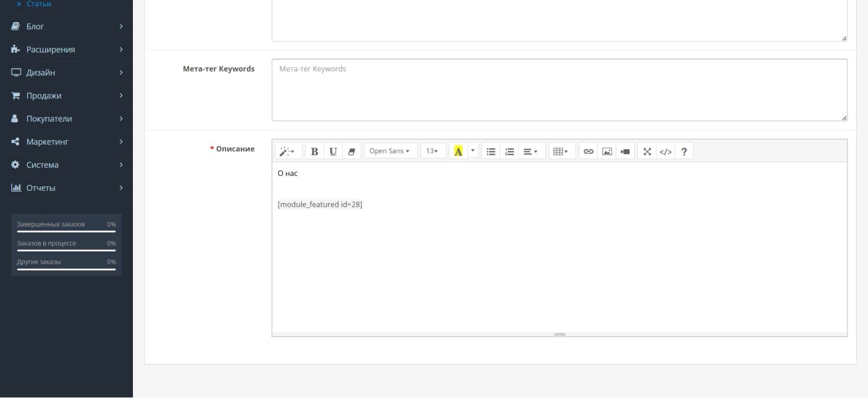Click Keywords textarea resize handle

pyautogui.click(x=844, y=118)
